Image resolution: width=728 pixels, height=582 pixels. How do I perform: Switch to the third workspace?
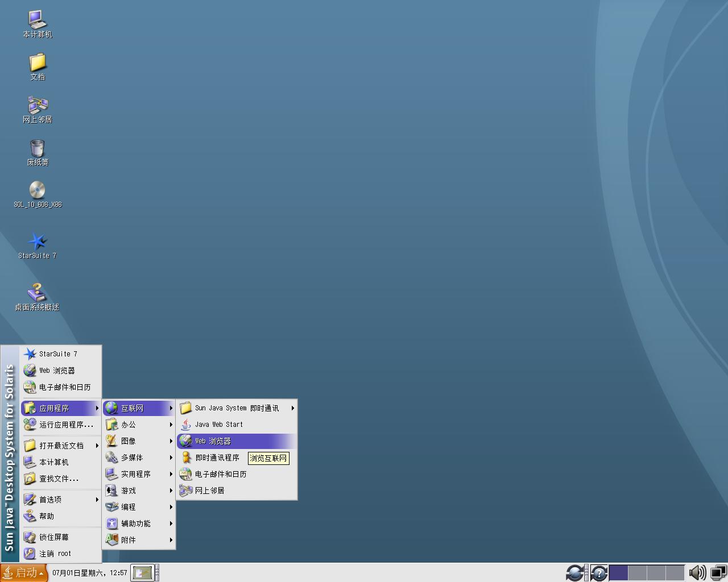[656, 573]
